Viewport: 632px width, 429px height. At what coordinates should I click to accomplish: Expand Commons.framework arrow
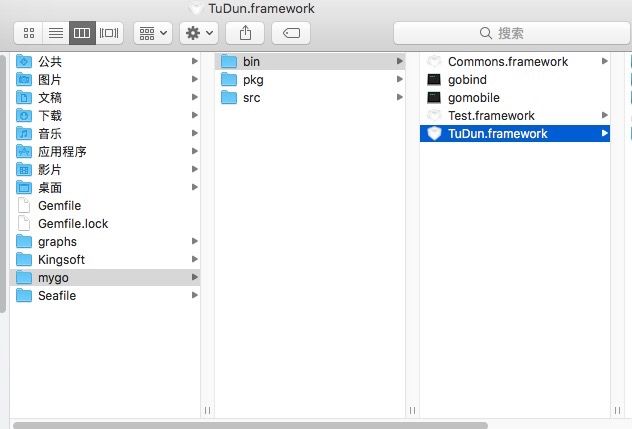pyautogui.click(x=605, y=61)
